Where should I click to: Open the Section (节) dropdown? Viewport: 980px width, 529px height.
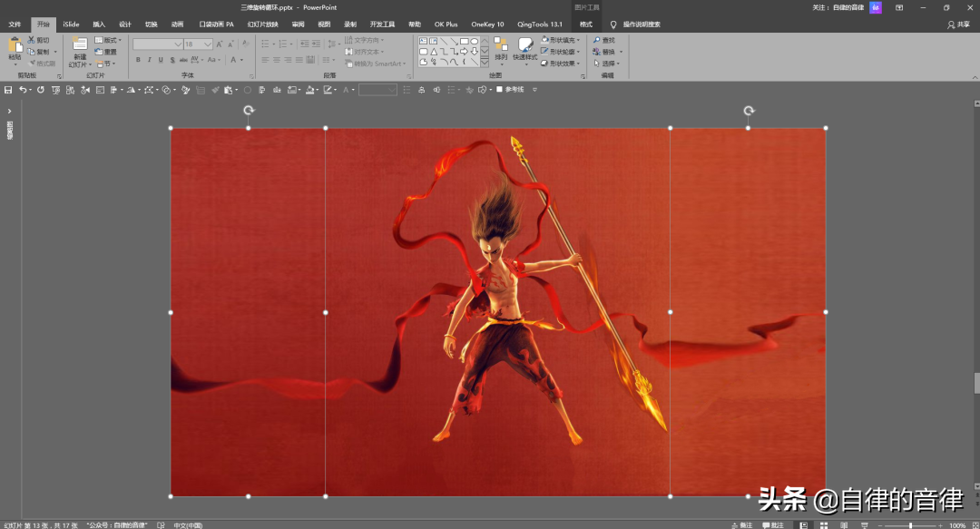click(x=106, y=64)
